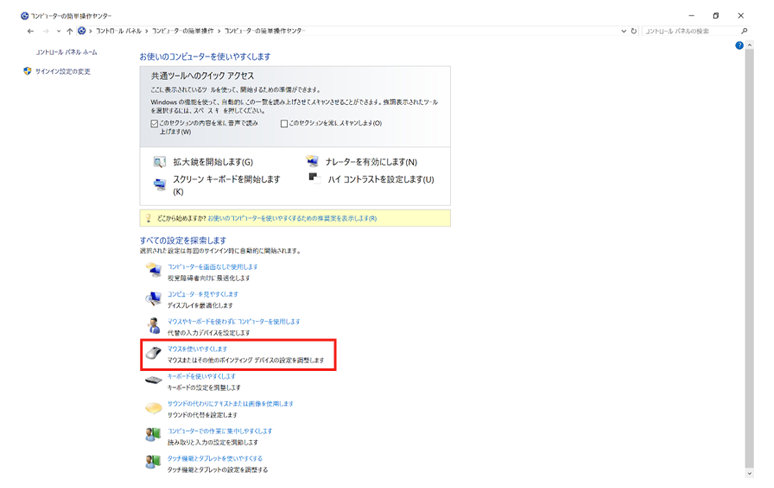
Task: Click text 視覚障碍者向けに最適化します
Action: click(x=209, y=278)
